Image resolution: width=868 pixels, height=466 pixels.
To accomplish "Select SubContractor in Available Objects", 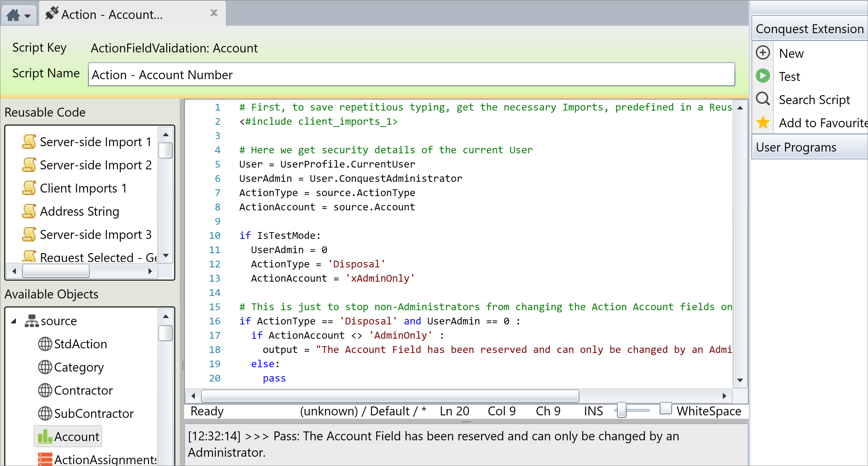I will pyautogui.click(x=94, y=414).
